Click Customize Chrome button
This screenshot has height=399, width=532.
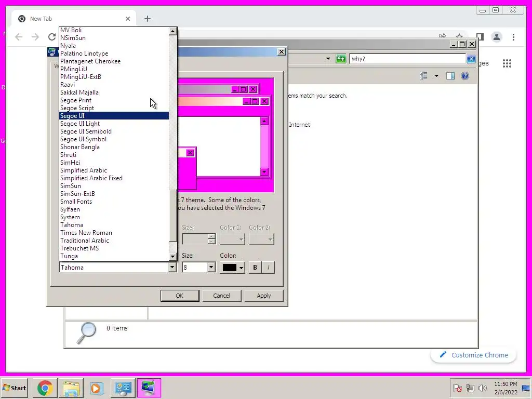(x=474, y=355)
